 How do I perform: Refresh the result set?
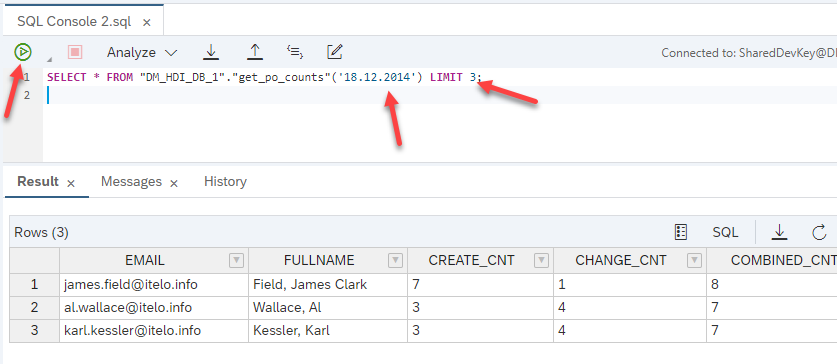click(819, 232)
